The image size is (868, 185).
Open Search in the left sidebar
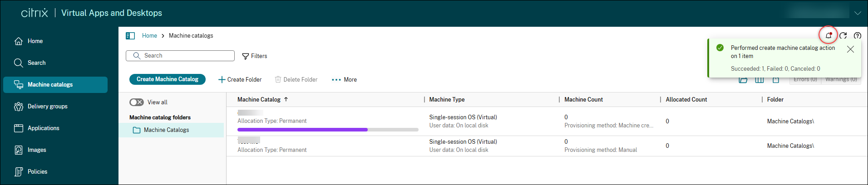pyautogui.click(x=36, y=63)
